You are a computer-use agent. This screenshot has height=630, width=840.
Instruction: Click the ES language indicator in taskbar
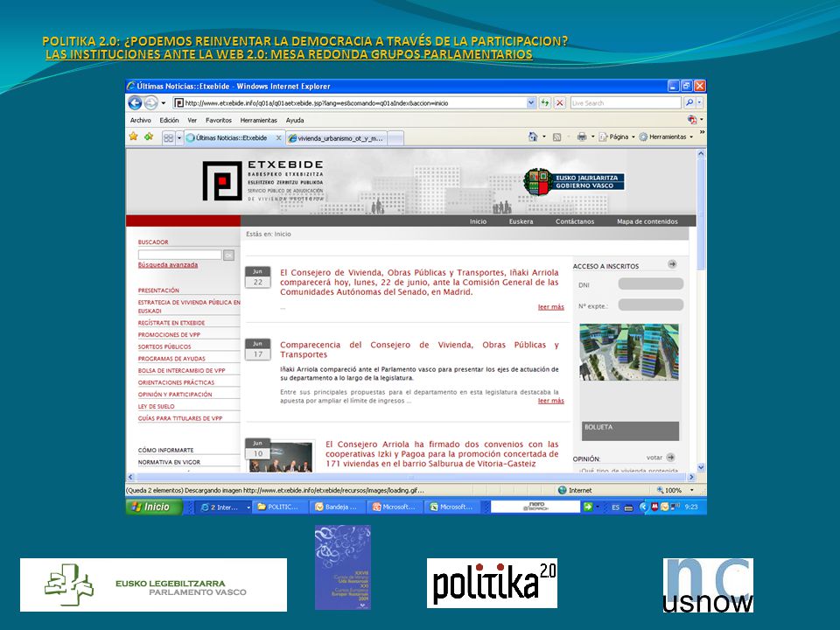pos(615,507)
